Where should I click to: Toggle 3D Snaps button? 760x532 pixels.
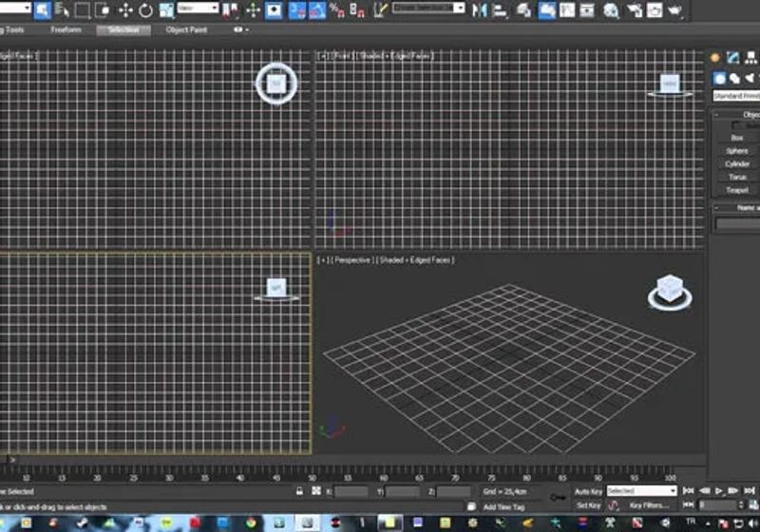(297, 10)
